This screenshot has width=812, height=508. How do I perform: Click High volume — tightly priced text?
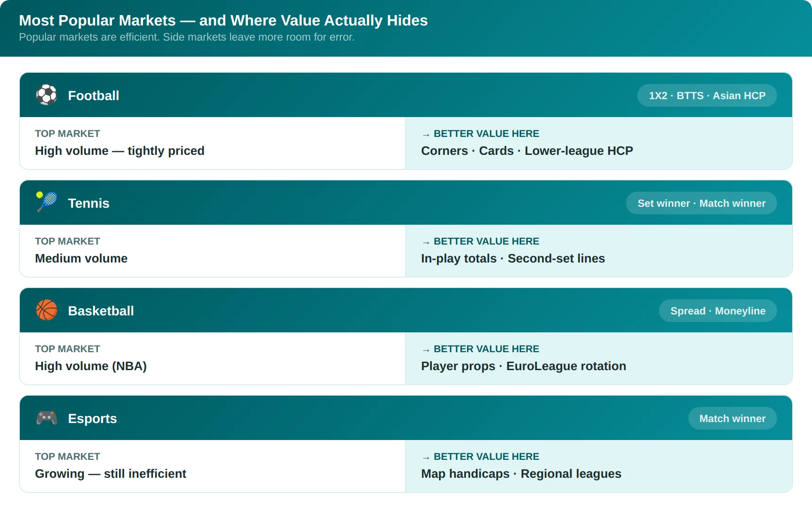(119, 151)
